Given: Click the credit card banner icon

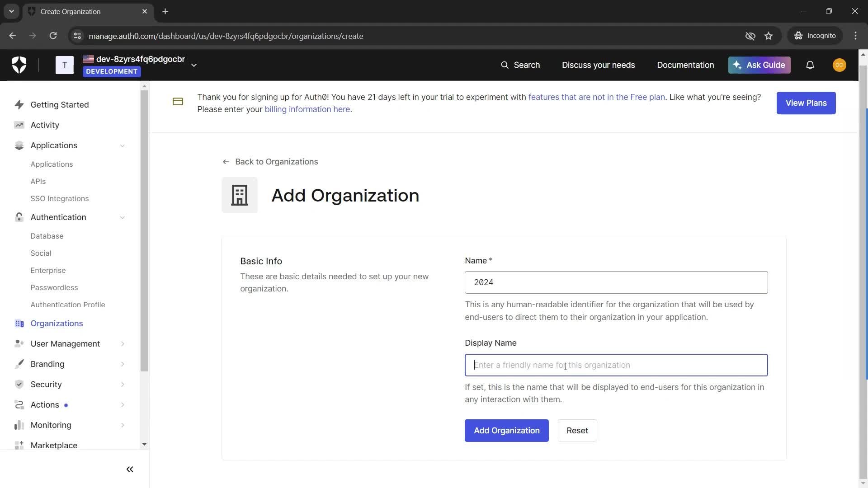Looking at the screenshot, I should pos(178,102).
